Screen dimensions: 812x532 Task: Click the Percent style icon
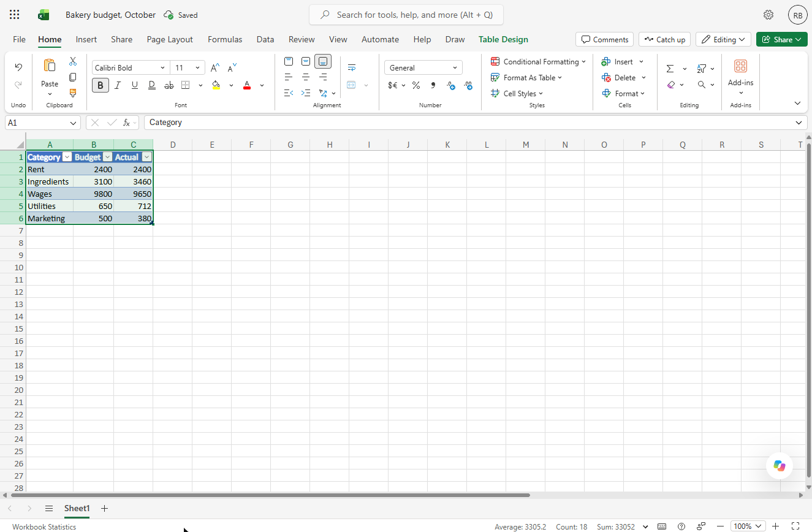click(416, 85)
